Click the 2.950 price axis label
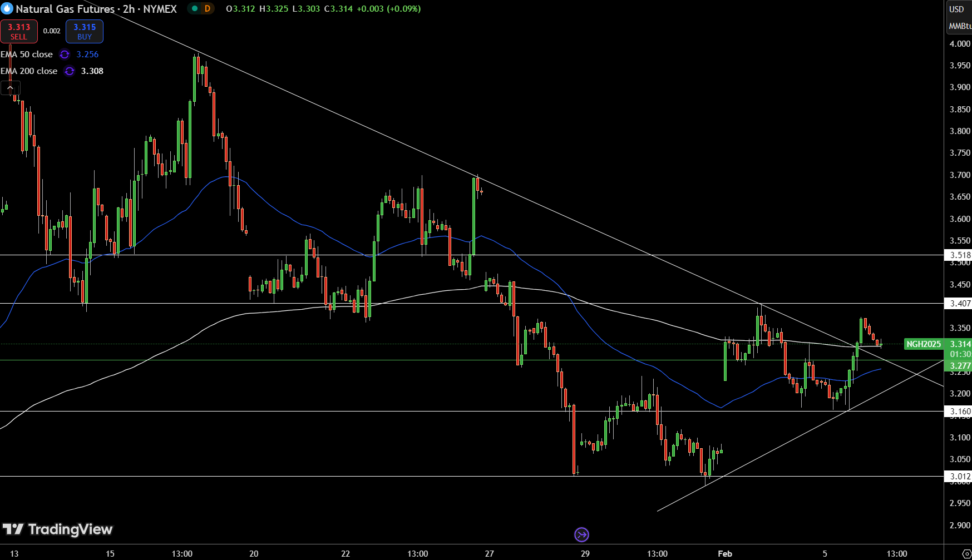Image resolution: width=972 pixels, height=560 pixels. click(x=960, y=503)
